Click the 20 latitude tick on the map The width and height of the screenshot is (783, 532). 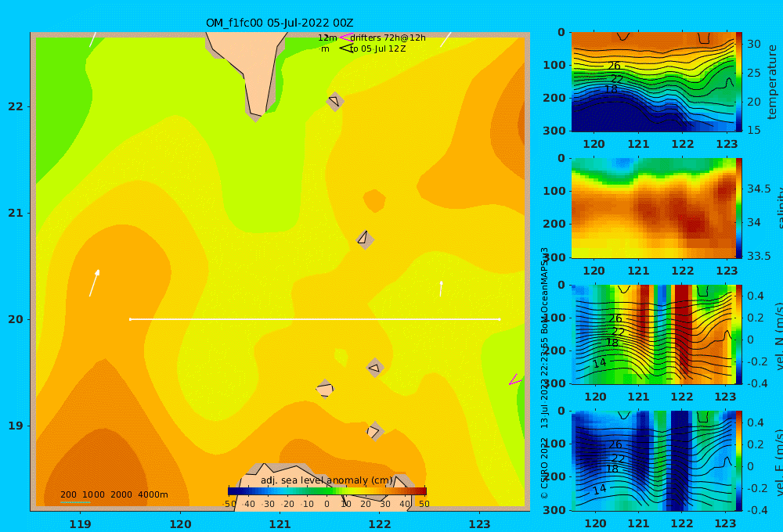pos(16,319)
